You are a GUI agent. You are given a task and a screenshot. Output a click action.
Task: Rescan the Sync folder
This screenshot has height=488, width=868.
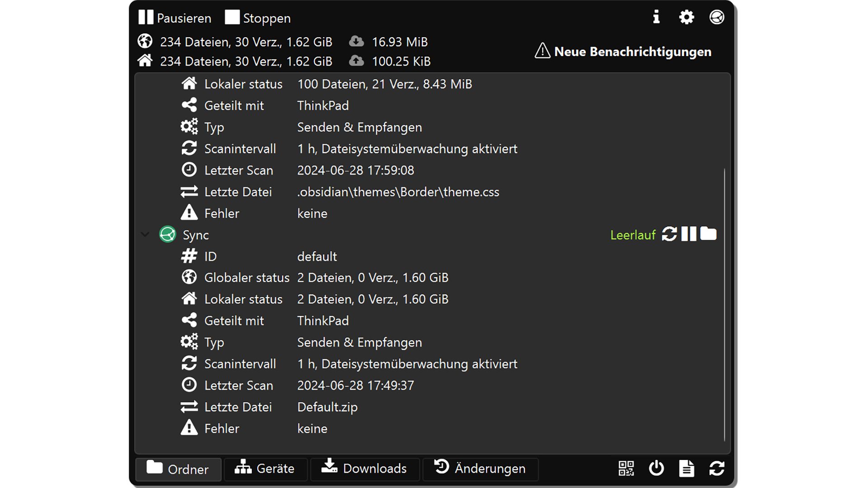point(669,234)
